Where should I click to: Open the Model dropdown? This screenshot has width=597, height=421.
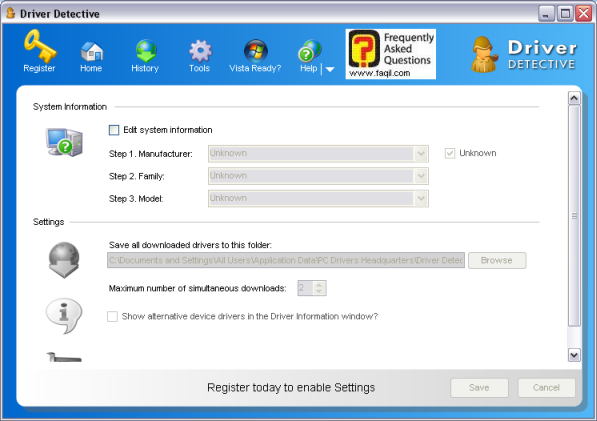point(318,198)
